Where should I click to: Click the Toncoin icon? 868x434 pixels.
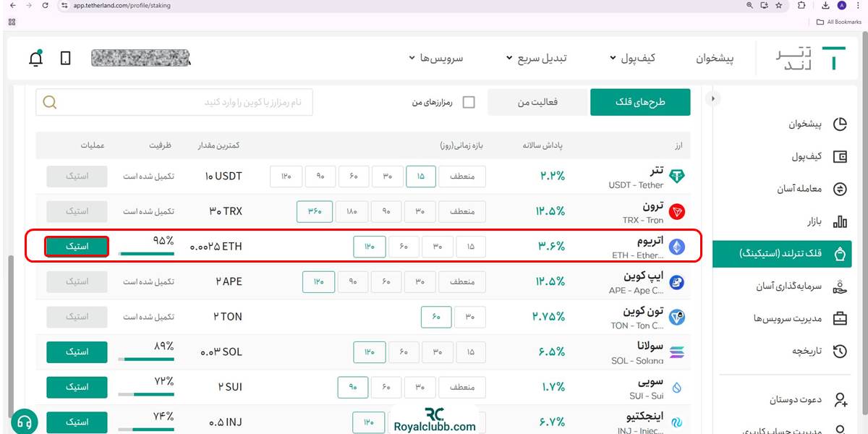tap(677, 317)
